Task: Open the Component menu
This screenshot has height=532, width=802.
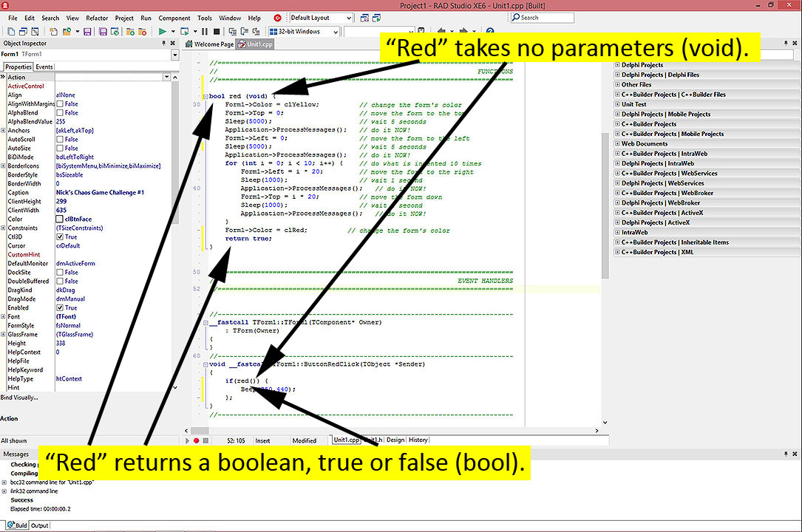Action: [174, 18]
